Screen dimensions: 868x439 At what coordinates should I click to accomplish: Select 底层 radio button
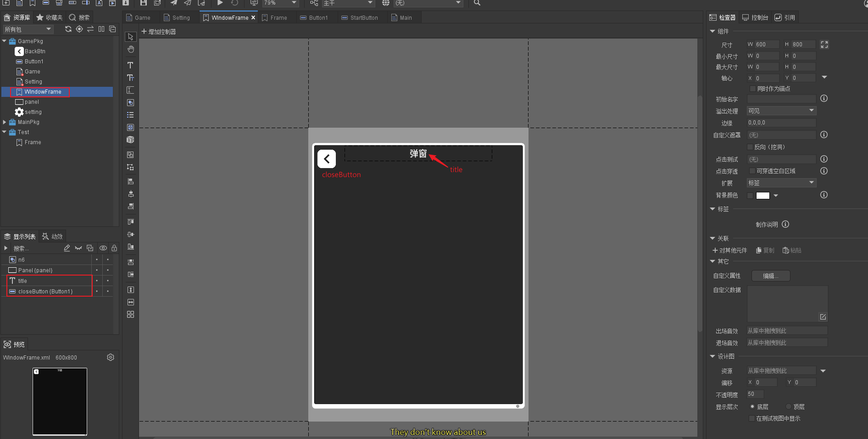pos(752,406)
